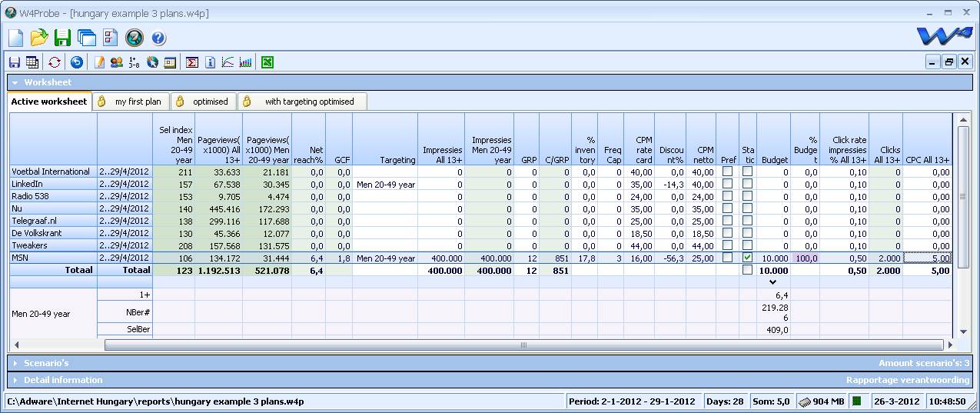
Task: Open the with targeting optimised tab
Action: pos(301,102)
